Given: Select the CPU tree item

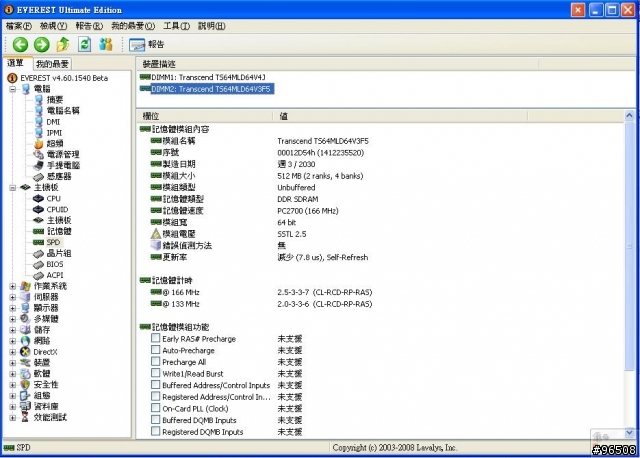Looking at the screenshot, I should pyautogui.click(x=53, y=198).
